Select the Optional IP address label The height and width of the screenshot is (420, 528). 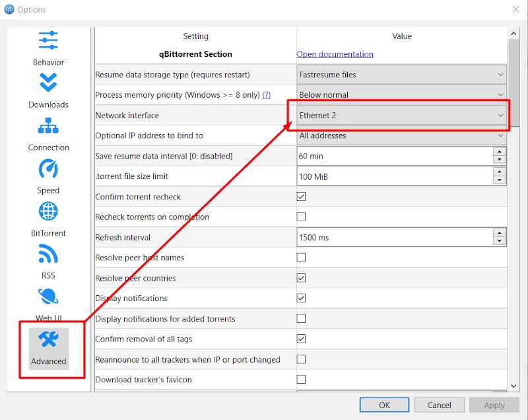[149, 135]
